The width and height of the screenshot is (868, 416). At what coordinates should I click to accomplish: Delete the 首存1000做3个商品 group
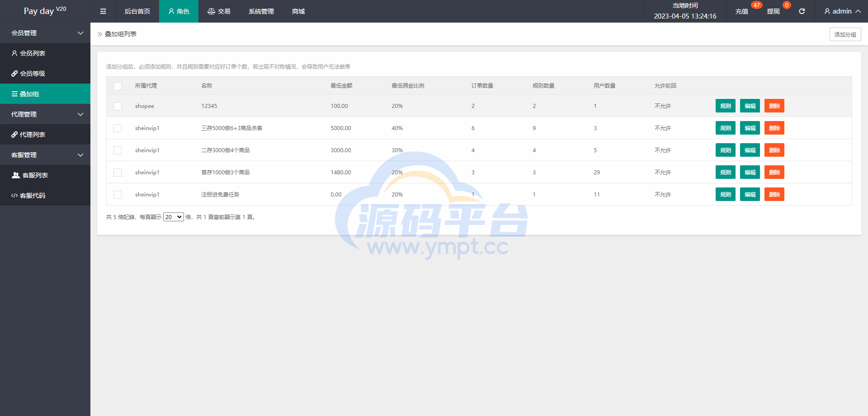(x=774, y=173)
